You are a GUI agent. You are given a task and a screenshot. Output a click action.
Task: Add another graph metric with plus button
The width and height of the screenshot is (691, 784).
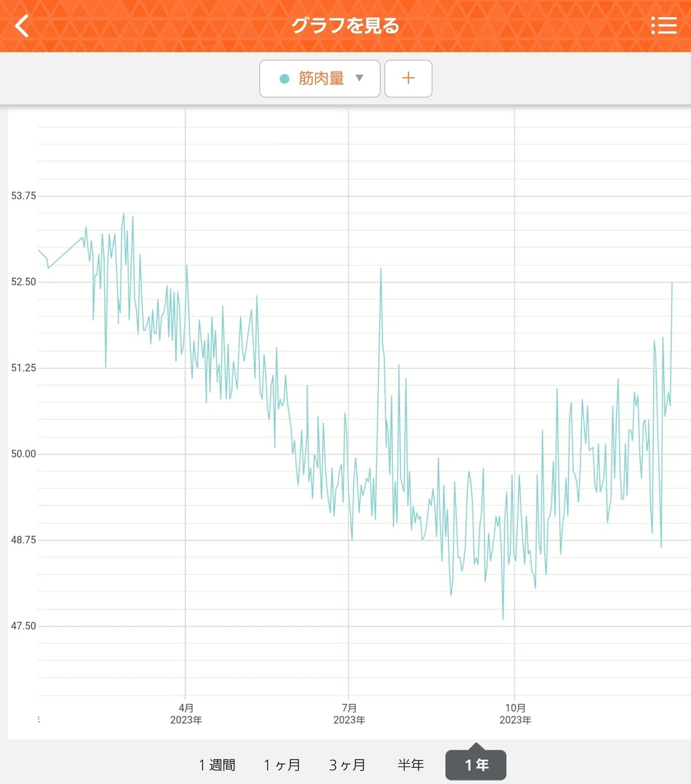pos(408,78)
